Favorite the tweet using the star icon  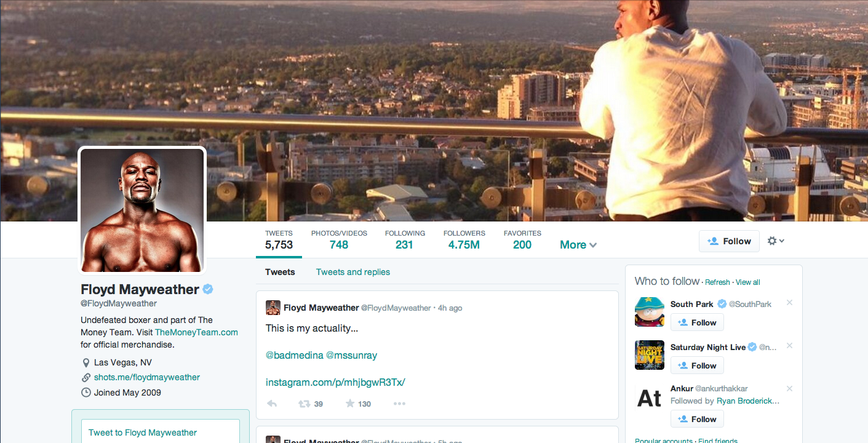[x=350, y=404]
